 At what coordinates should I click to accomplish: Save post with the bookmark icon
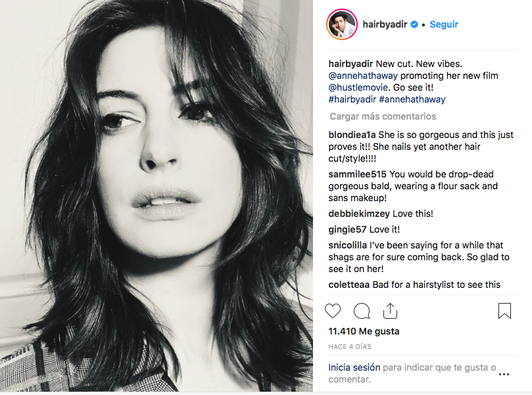[504, 311]
